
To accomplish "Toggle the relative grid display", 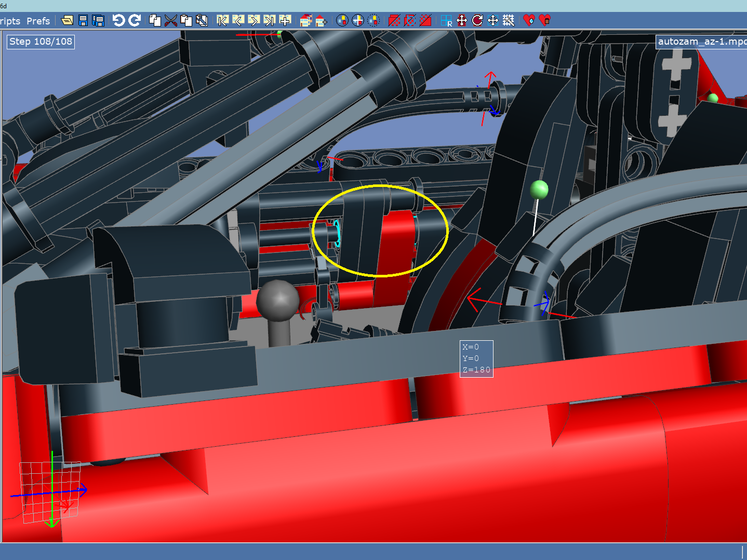I will coord(446,21).
